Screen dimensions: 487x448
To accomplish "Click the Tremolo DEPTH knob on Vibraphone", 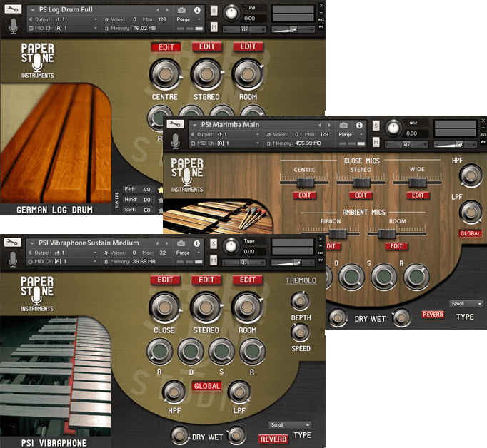I will point(300,301).
